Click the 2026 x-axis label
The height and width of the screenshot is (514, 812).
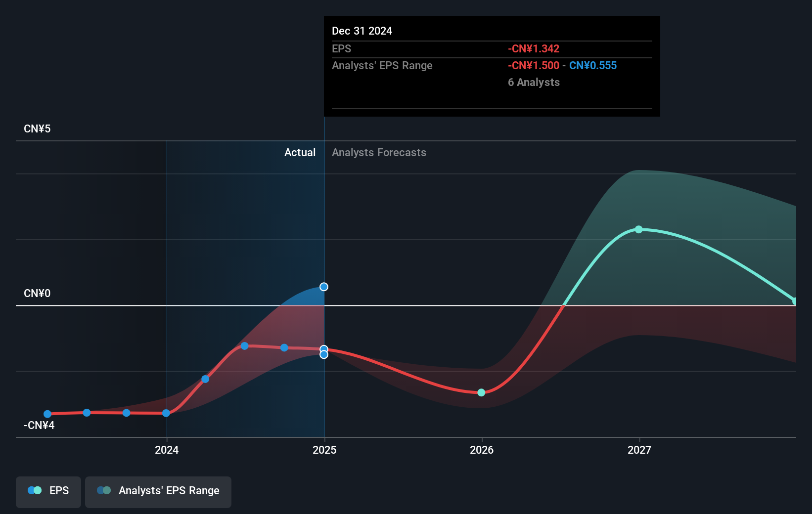(x=482, y=450)
